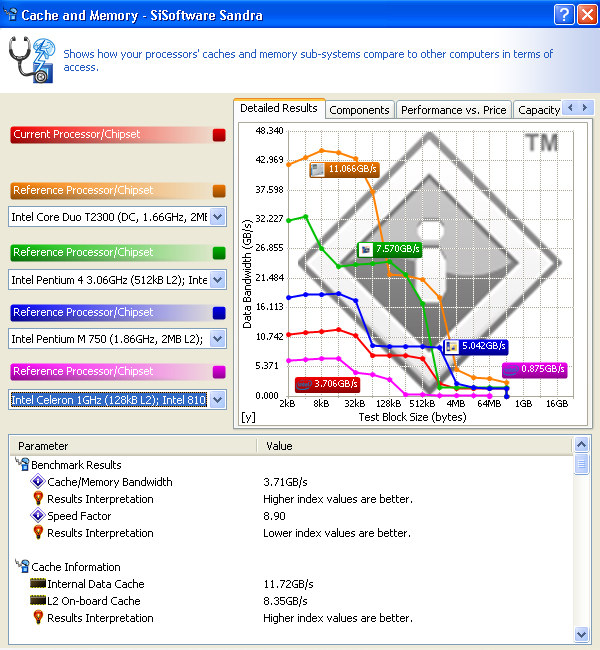Select the Cache Information tree node
600x650 pixels.
tap(76, 567)
